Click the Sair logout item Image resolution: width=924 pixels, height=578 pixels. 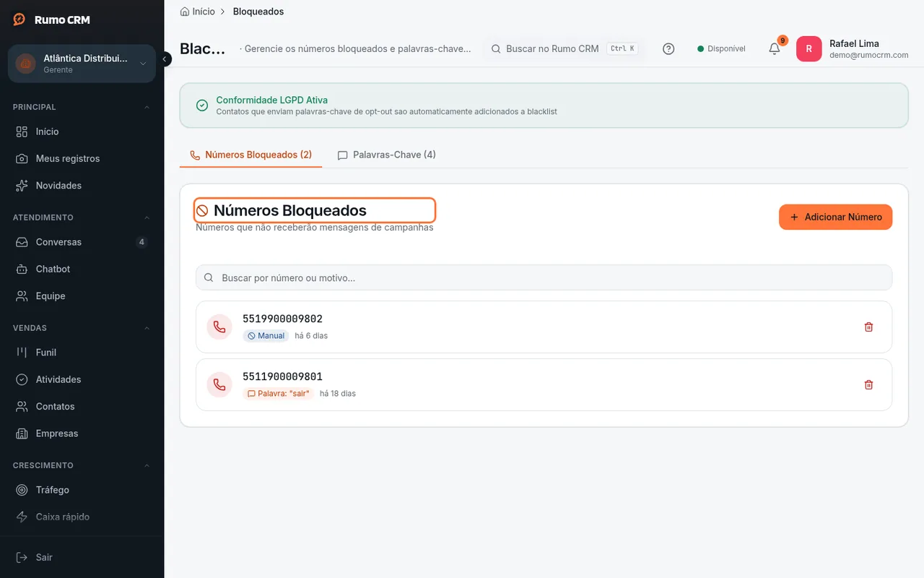click(x=82, y=557)
